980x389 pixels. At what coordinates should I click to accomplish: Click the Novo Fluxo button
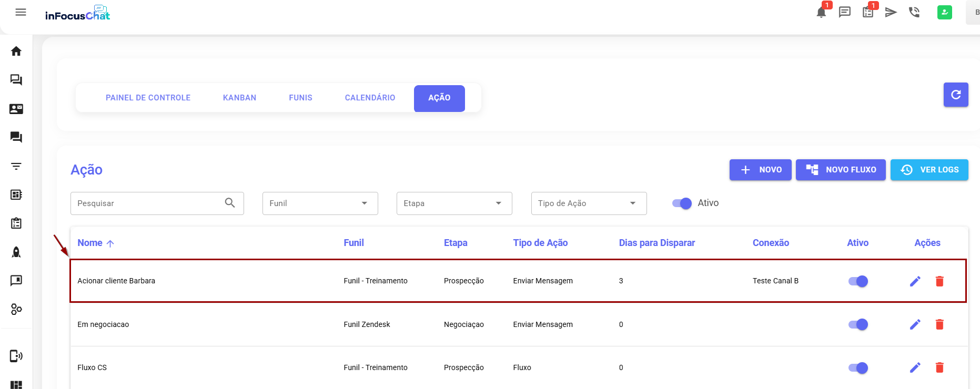click(x=840, y=170)
